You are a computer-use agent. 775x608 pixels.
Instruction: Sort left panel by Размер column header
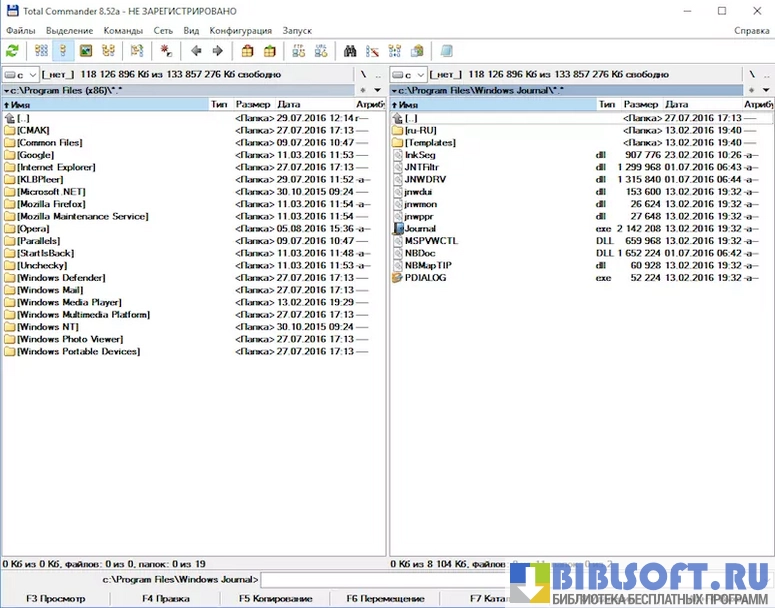click(253, 104)
